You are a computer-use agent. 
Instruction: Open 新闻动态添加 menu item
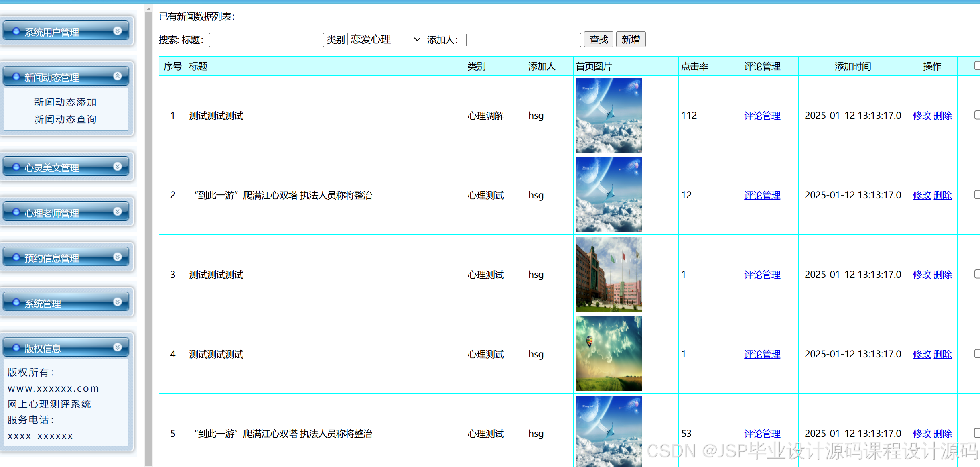click(65, 102)
